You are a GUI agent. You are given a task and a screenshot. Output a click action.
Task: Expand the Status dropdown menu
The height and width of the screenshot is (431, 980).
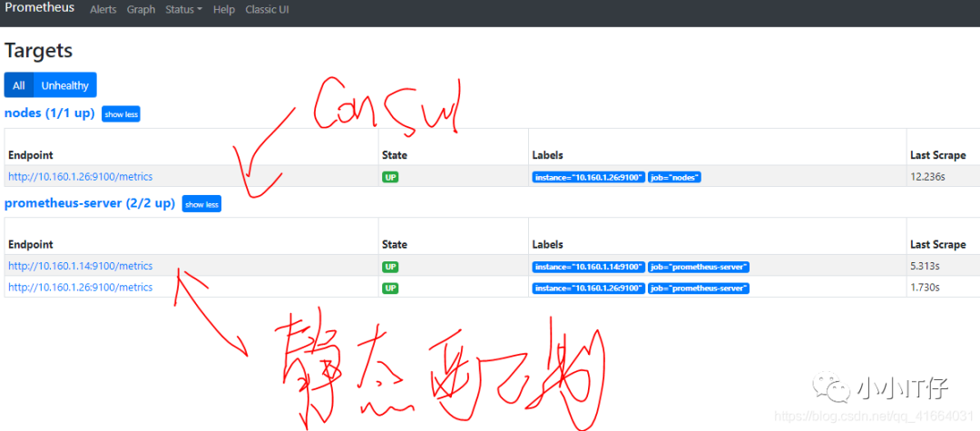(x=183, y=10)
